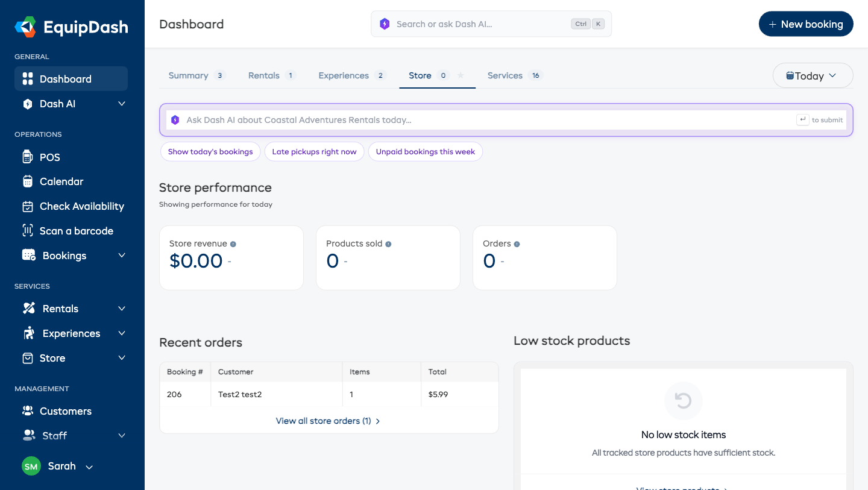Click the Bookings icon in sidebar
The image size is (868, 490).
point(29,256)
